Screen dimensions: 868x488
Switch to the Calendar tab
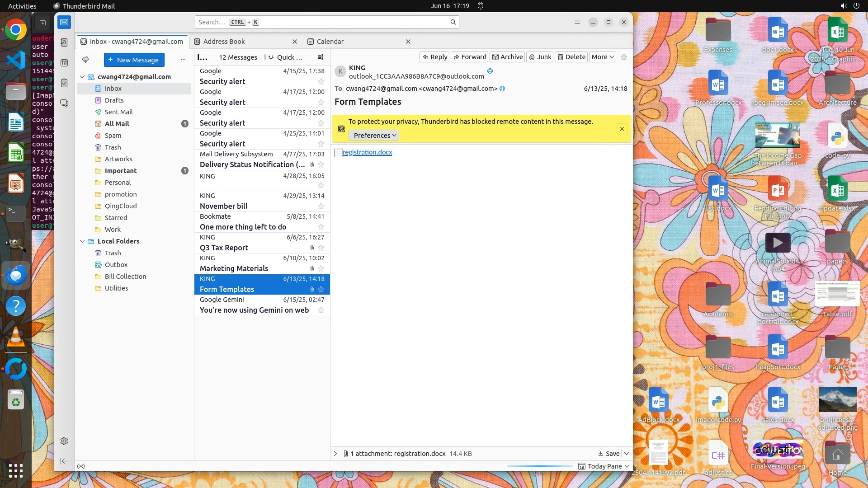pyautogui.click(x=330, y=42)
